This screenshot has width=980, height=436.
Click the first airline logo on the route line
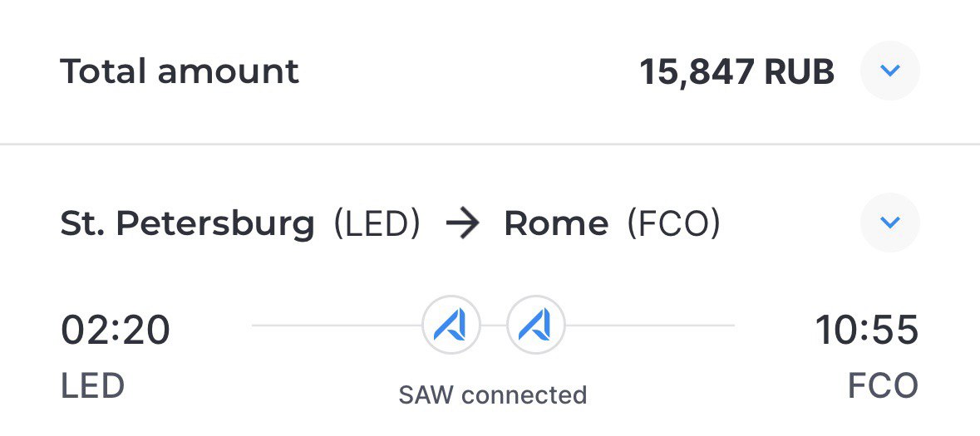pos(451,326)
